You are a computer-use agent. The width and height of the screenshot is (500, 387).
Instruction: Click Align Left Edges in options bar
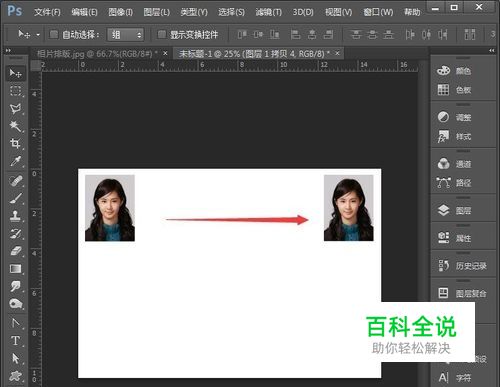click(x=295, y=34)
